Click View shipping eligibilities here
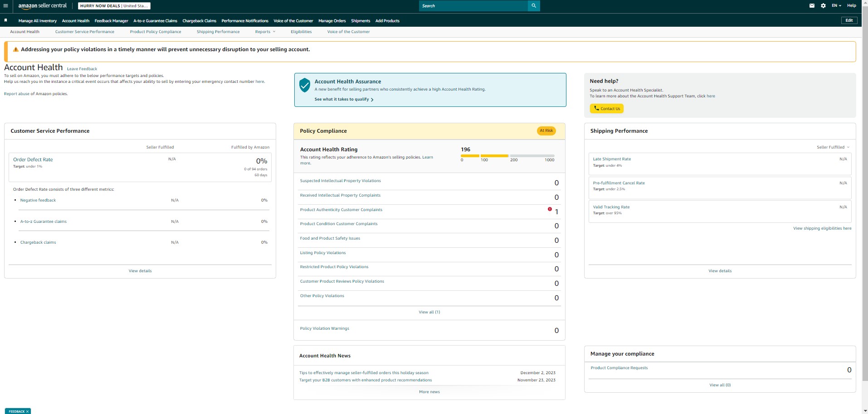This screenshot has height=414, width=868. pyautogui.click(x=822, y=228)
